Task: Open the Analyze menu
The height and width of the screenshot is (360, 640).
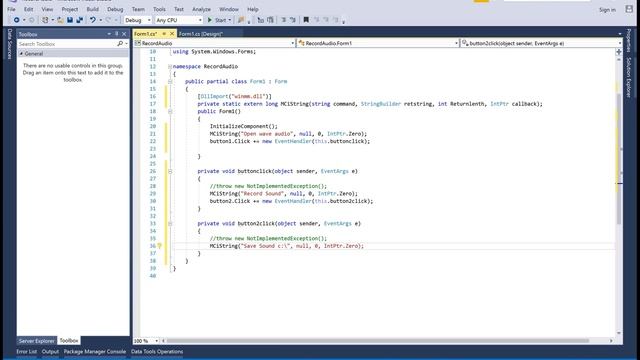Action: 202,9
